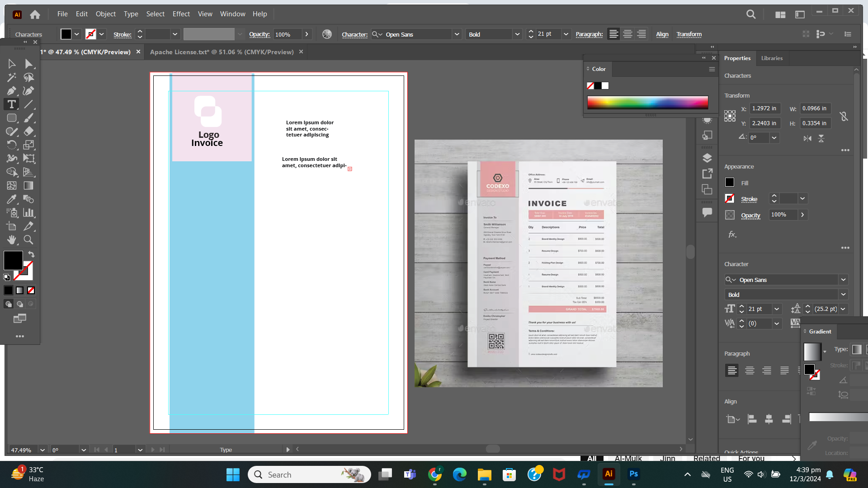Select the Line Segment tool

click(x=28, y=104)
